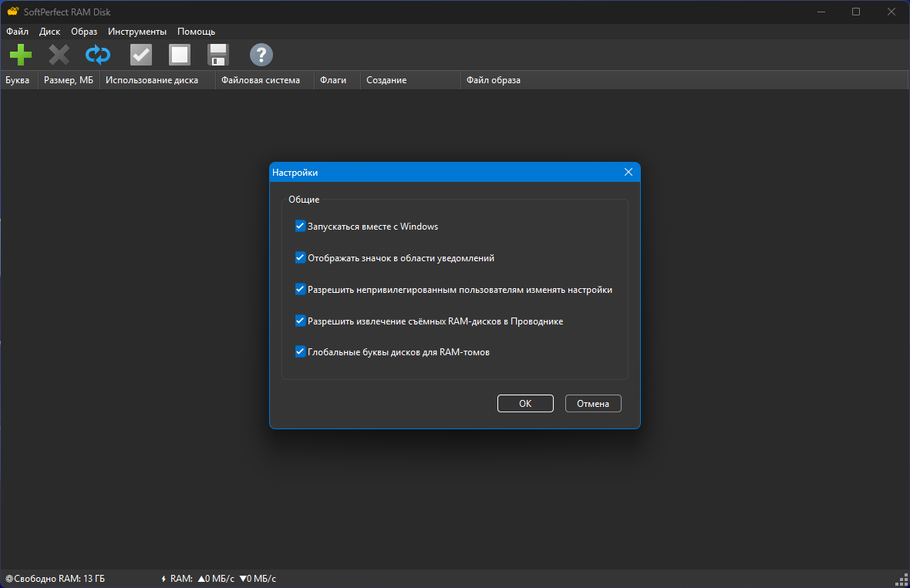910x588 pixels.
Task: Click the '▲0 МБ/с' write speed text
Action: click(216, 579)
